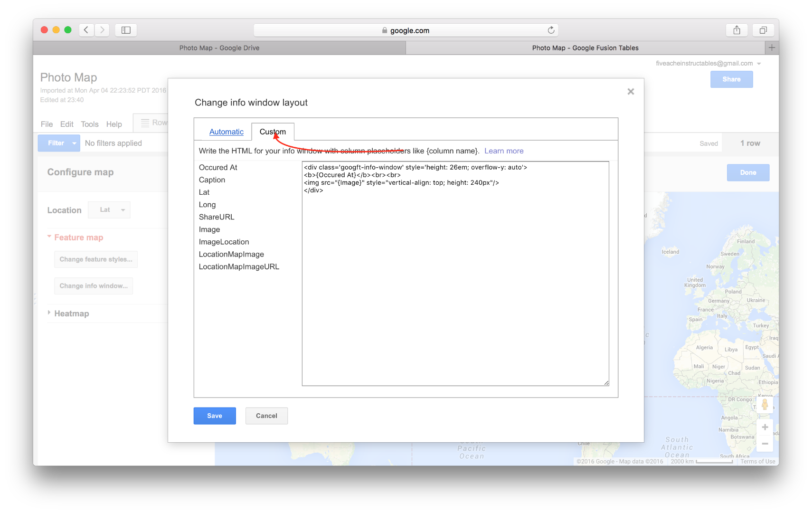Toggle Safari's sidebar icon
The image size is (812, 513).
point(126,29)
